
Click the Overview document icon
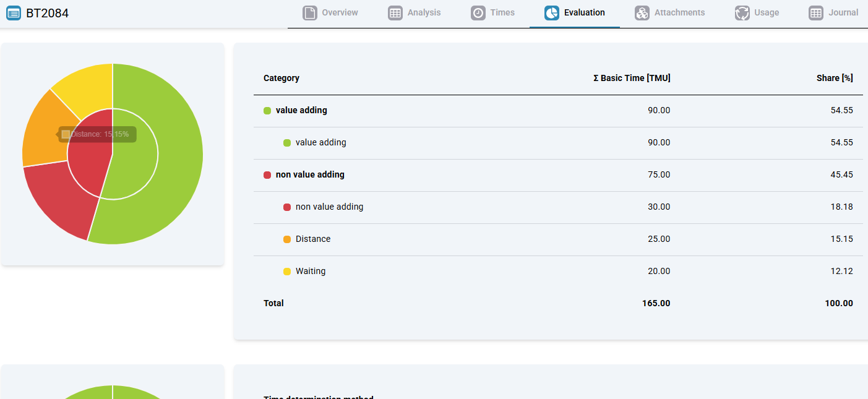tap(310, 13)
